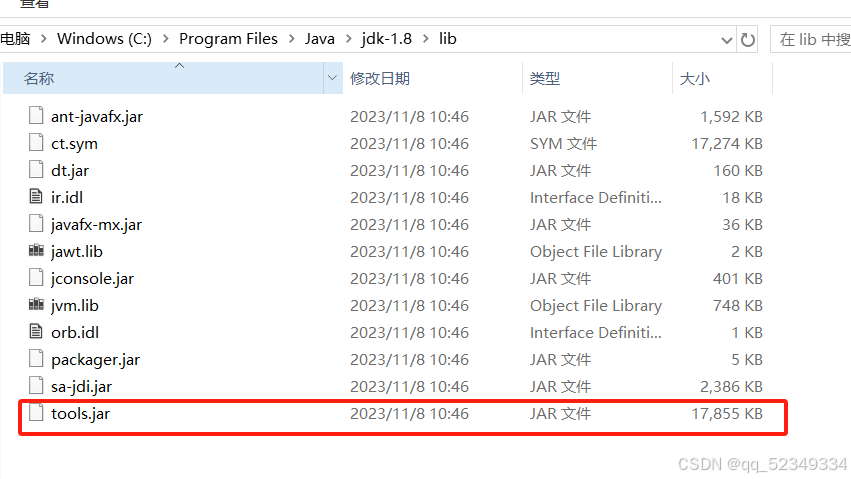
Task: Click the 2,386 KB size value
Action: pyautogui.click(x=732, y=387)
